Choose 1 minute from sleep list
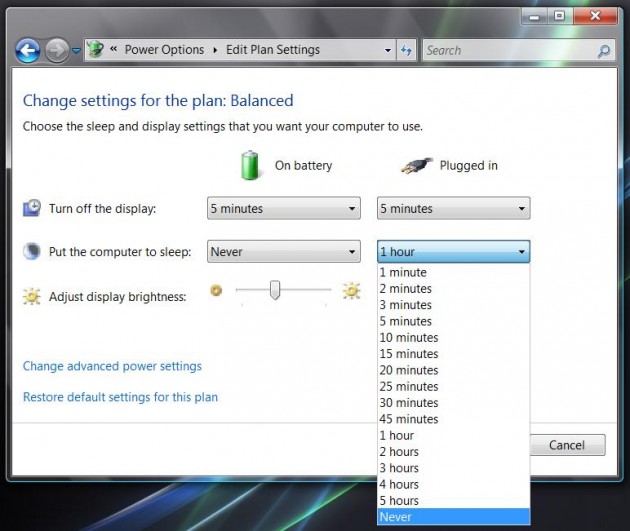The height and width of the screenshot is (531, 630). pyautogui.click(x=454, y=272)
